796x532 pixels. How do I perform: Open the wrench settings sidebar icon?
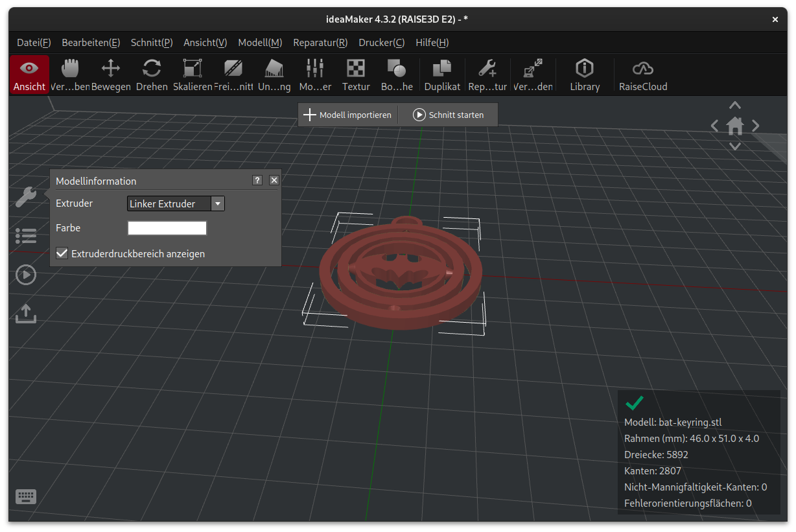tap(26, 196)
